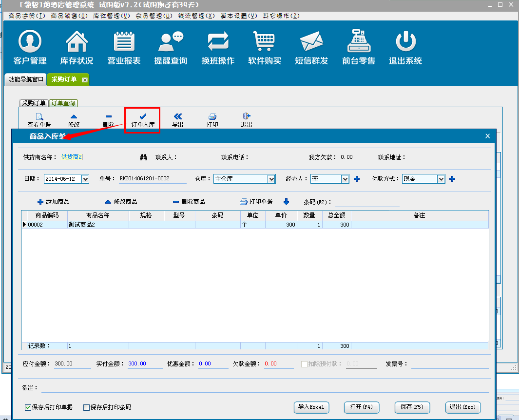The image size is (519, 420).
Task: Expand the 日期 date dropdown
Action: [85, 179]
